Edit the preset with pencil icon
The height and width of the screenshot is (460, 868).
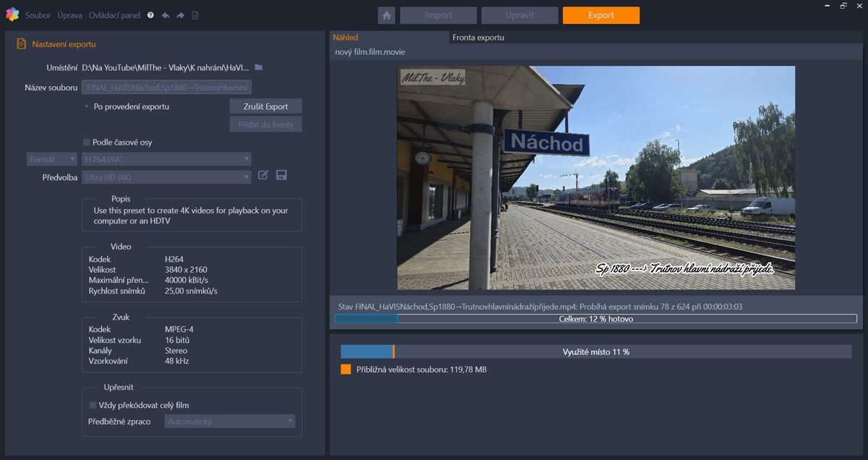(x=263, y=175)
